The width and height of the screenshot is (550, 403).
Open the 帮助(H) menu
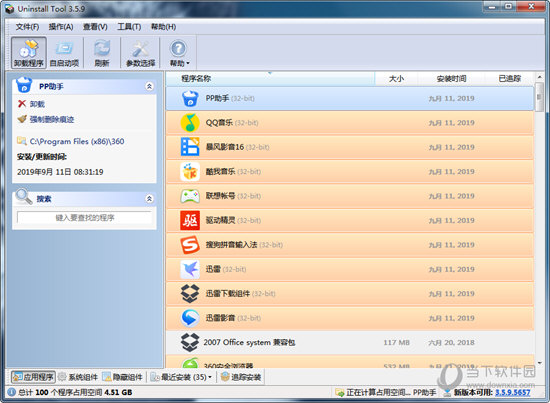[x=163, y=27]
